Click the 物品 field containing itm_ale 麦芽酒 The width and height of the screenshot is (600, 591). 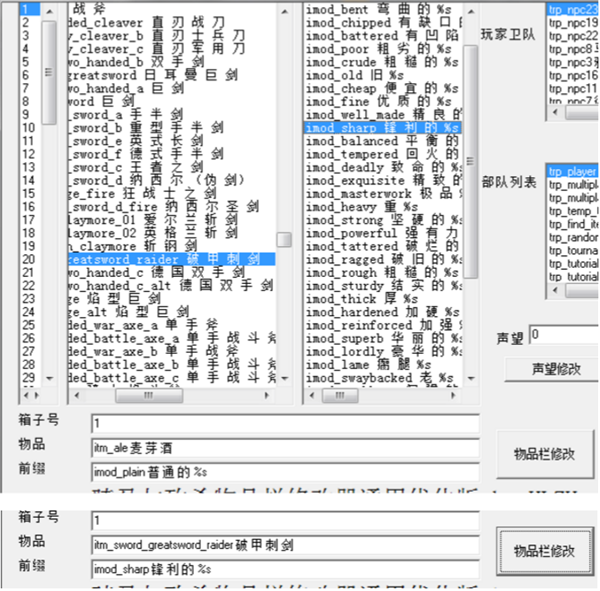285,448
